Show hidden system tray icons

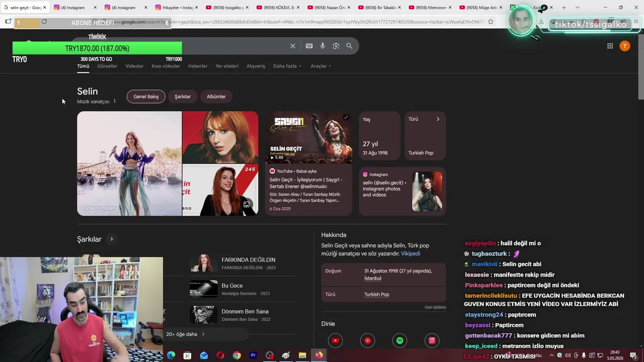pos(551,355)
